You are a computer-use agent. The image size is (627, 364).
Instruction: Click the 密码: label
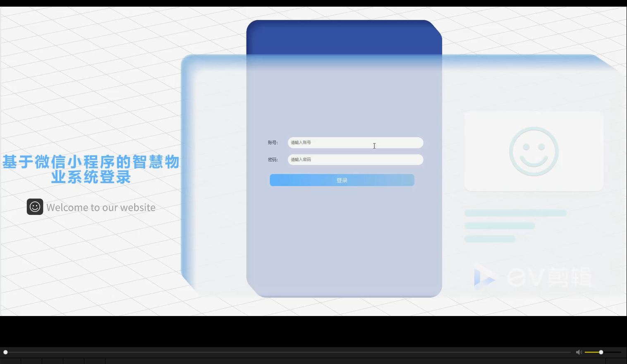(273, 160)
